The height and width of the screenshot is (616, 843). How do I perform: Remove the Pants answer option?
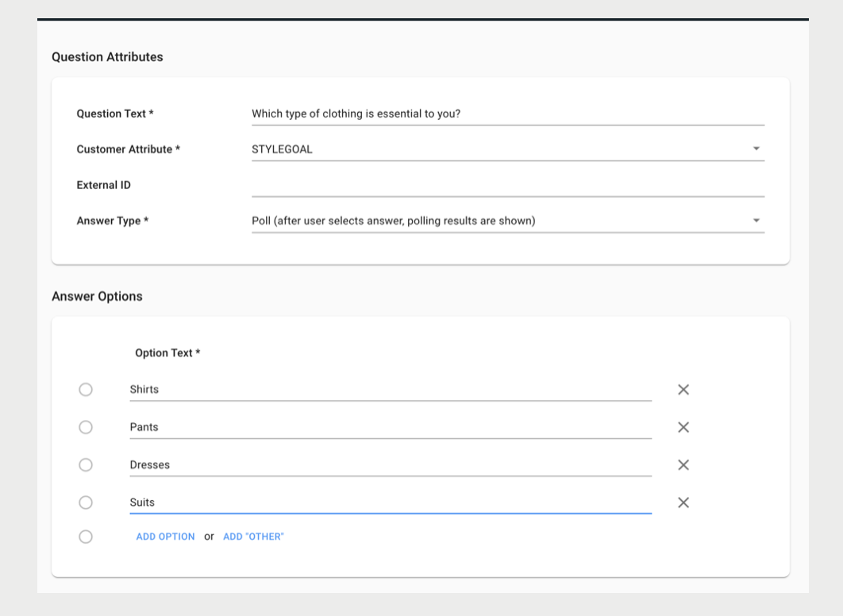(683, 427)
